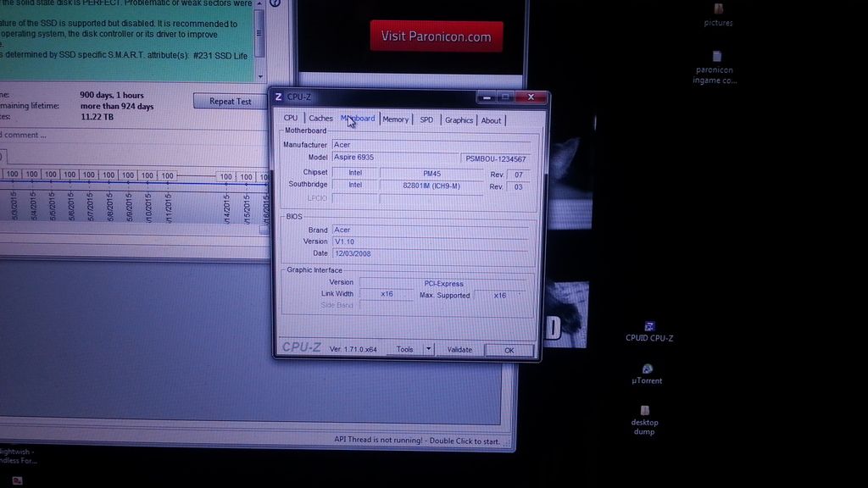
Task: Click the CPU-Z title bar icon
Action: [x=279, y=97]
